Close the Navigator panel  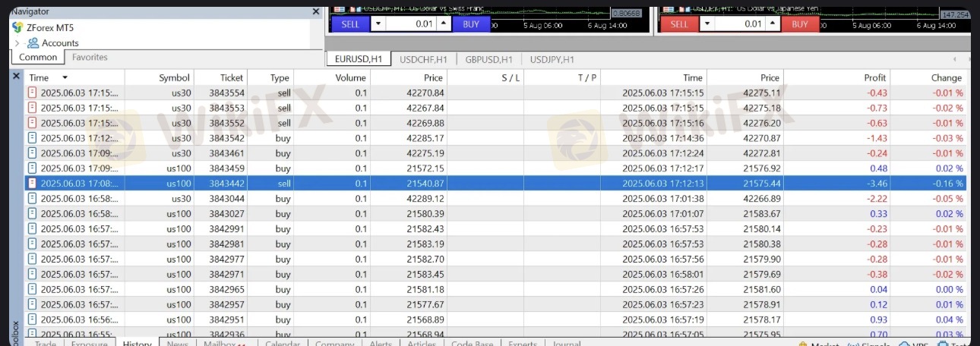click(x=316, y=11)
